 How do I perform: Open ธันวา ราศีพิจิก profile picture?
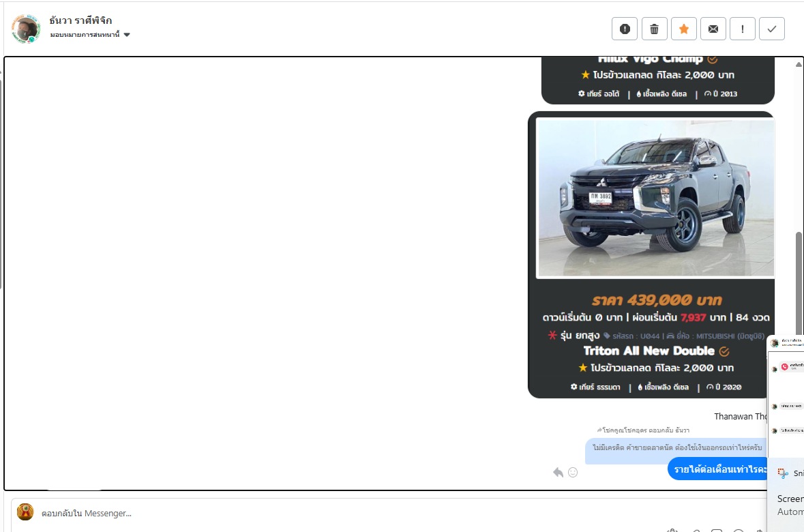pos(26,29)
